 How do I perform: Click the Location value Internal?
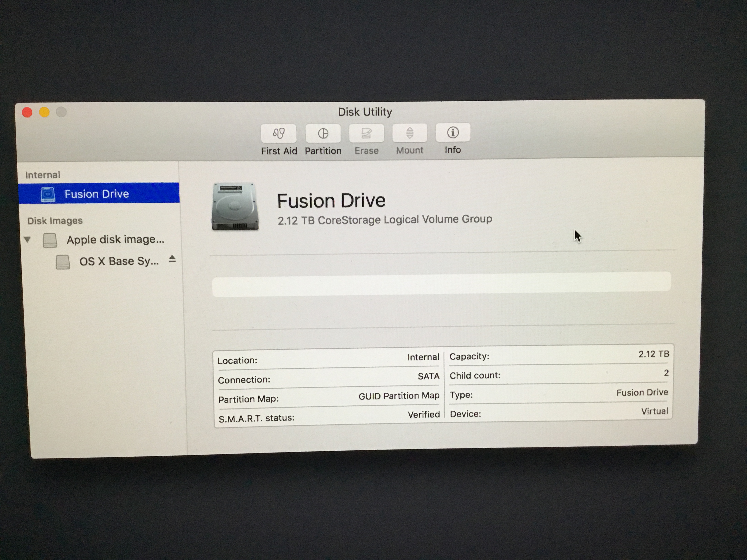pos(423,357)
